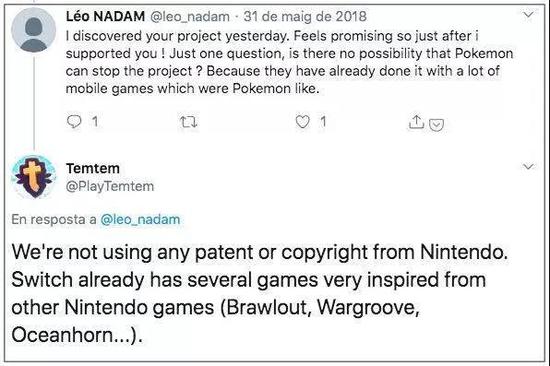550x366 pixels.
Task: Open the share tweet upload icon
Action: tap(416, 121)
